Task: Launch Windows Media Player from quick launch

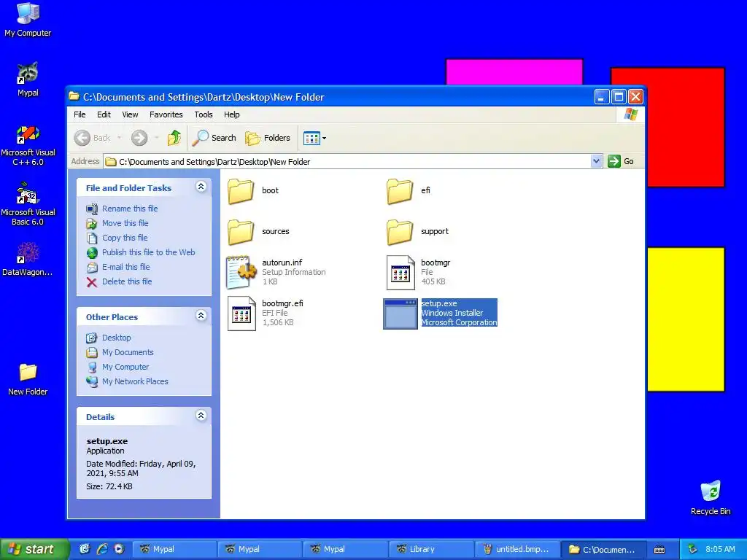Action: pyautogui.click(x=119, y=549)
